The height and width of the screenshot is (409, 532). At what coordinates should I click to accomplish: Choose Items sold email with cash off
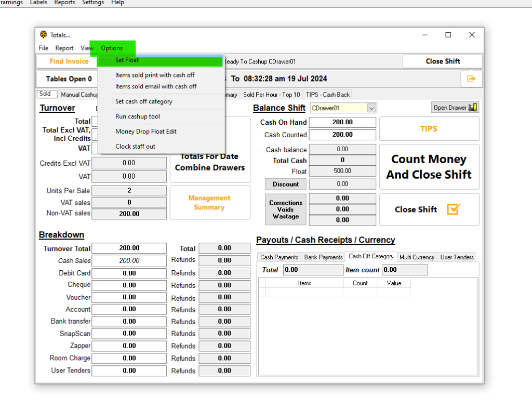[x=156, y=86]
